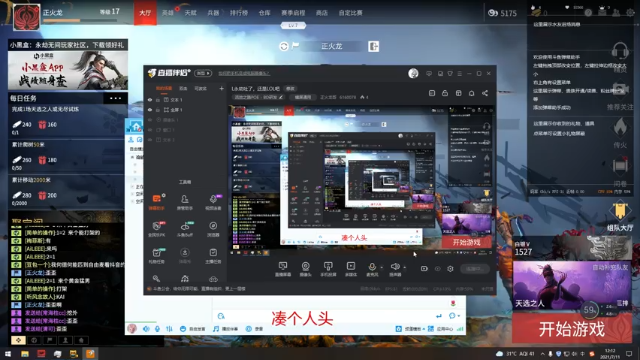Click the send enter arrow in chat input

(x=439, y=316)
